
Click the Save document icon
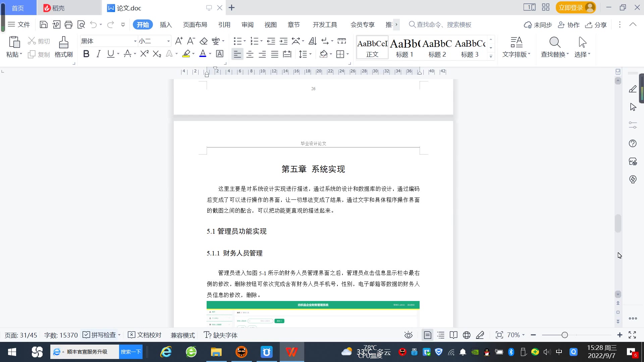tap(44, 24)
